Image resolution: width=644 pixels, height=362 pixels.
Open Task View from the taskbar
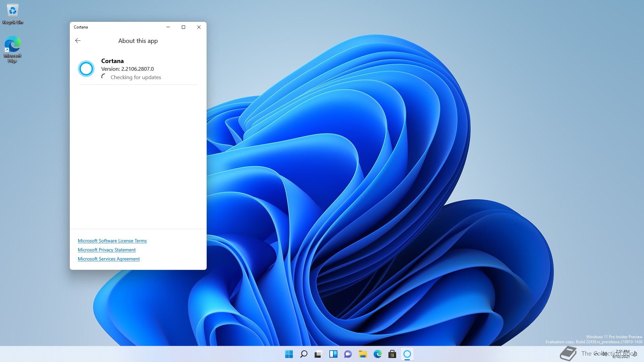[x=318, y=354]
